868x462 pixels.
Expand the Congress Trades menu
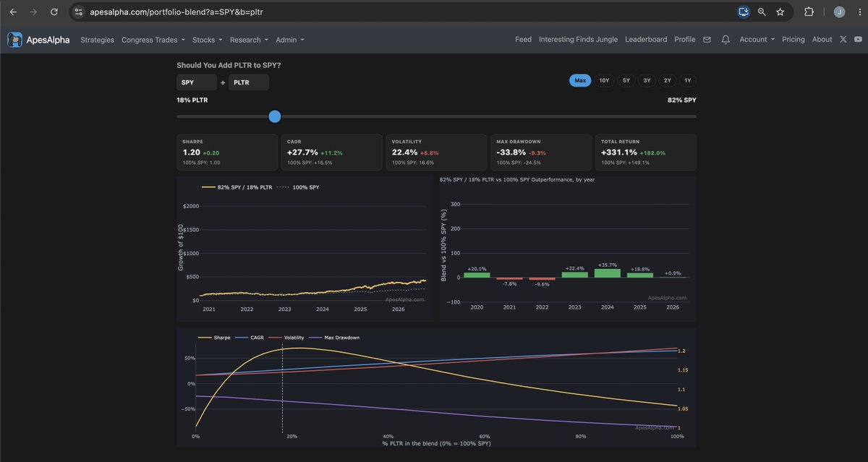tap(153, 40)
